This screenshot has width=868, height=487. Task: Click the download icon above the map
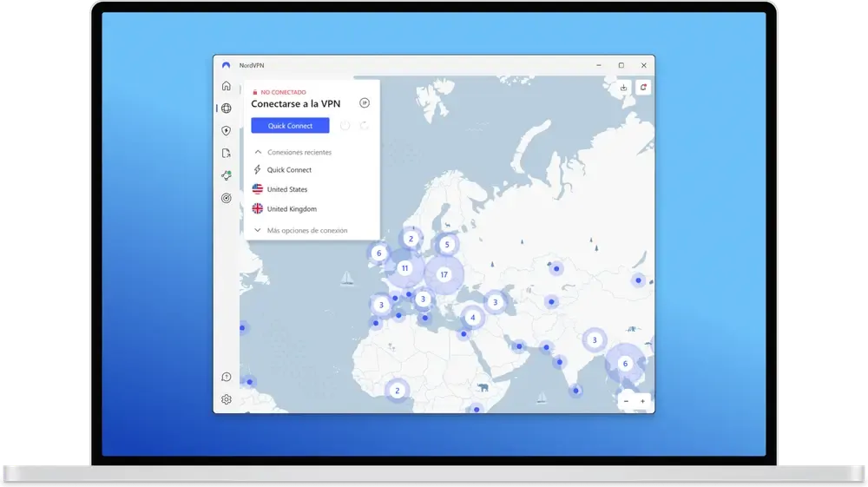point(624,88)
